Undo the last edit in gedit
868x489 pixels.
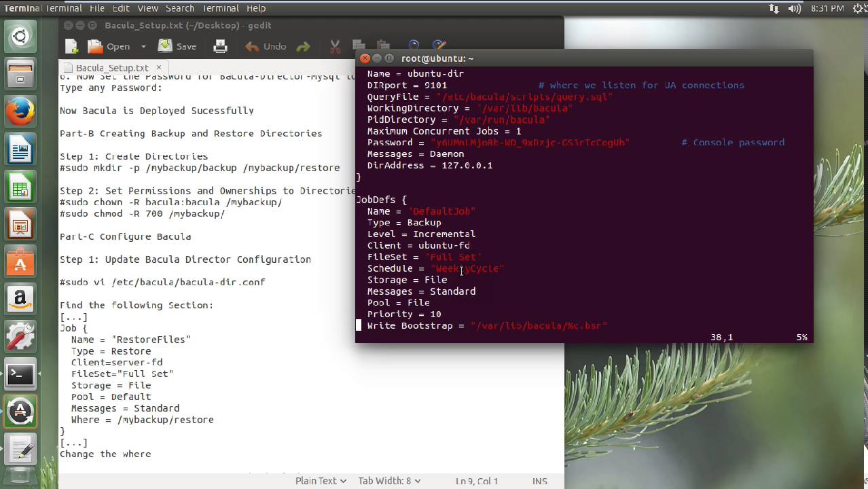[x=266, y=46]
